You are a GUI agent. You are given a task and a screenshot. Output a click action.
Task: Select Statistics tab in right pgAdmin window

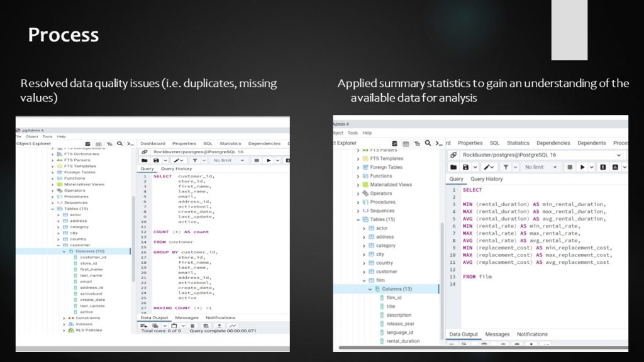518,143
